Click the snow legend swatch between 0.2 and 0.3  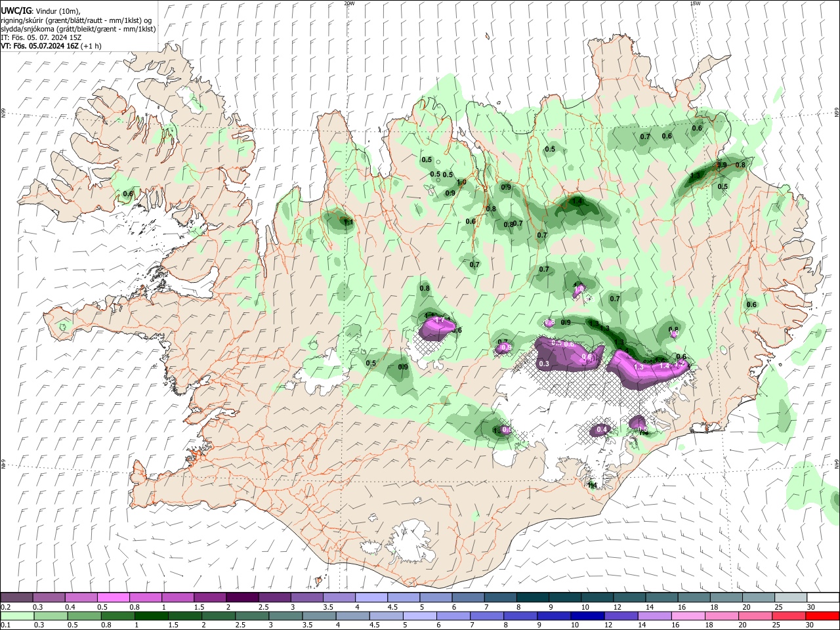[x=17, y=598]
